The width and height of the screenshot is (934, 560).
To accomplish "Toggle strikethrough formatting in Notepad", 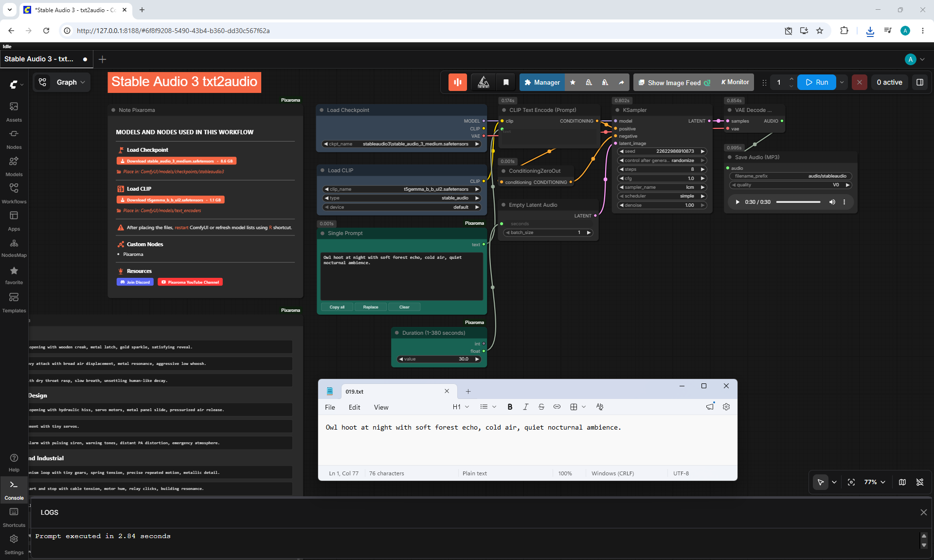I will [x=541, y=407].
